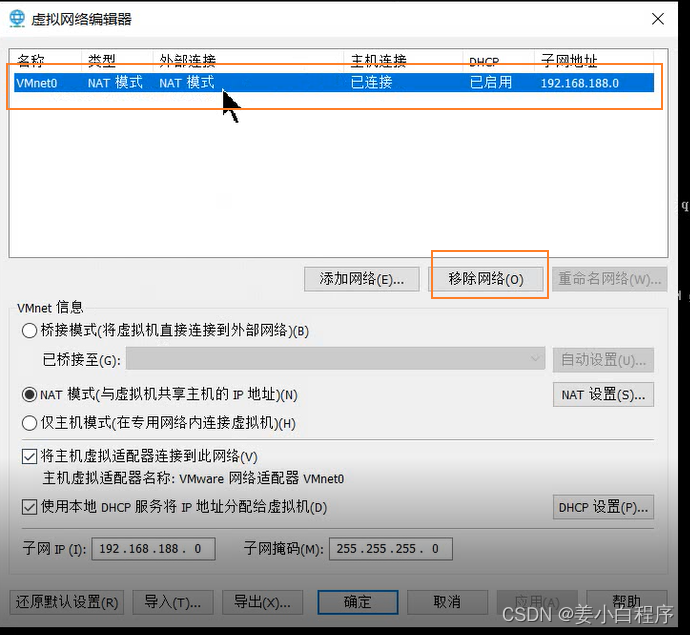Click the 已连接 host connection cell
The height and width of the screenshot is (635, 690).
[371, 83]
